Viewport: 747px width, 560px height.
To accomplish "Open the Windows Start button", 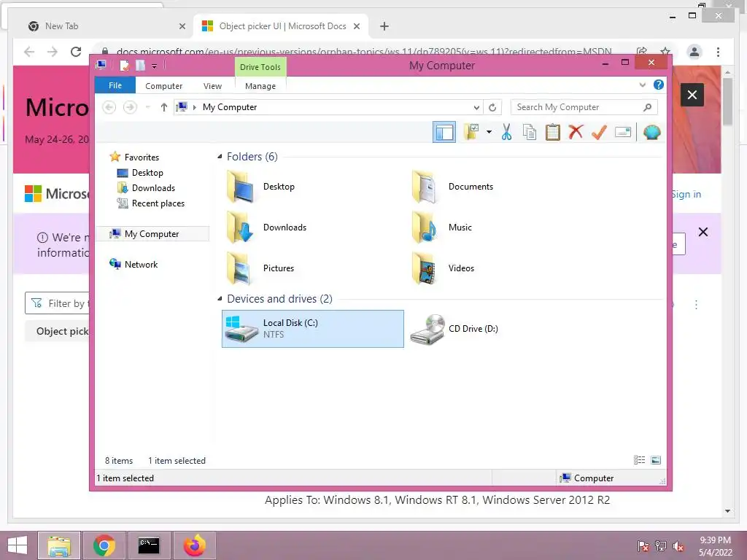I will (18, 545).
